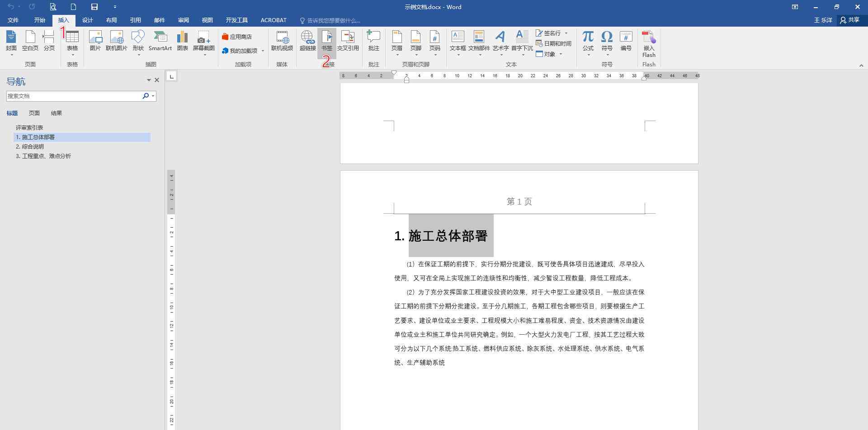
Task: Open Quick Parts (文档部件)
Action: click(479, 43)
